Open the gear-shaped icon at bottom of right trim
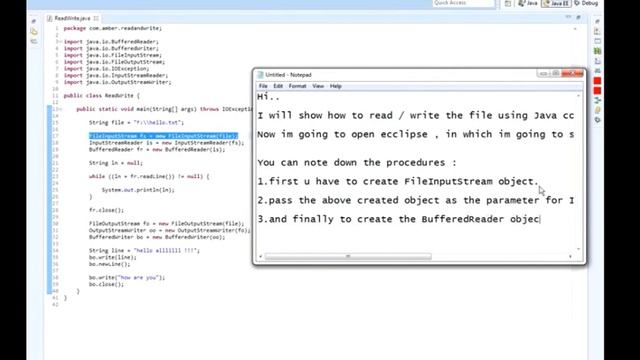Screen dimensions: 640x360 (x=598, y=120)
